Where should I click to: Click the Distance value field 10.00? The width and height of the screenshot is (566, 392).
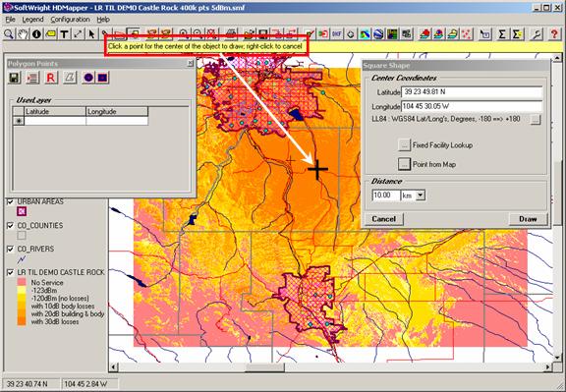tap(386, 196)
